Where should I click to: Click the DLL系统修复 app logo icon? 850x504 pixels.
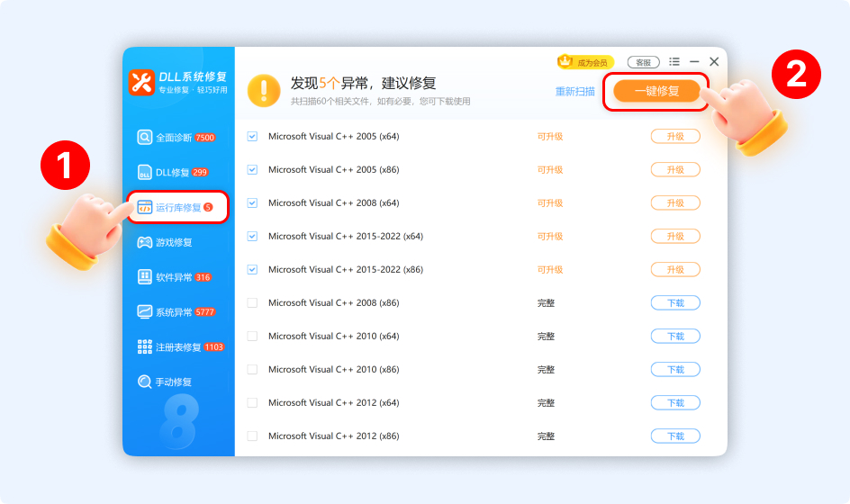click(141, 83)
